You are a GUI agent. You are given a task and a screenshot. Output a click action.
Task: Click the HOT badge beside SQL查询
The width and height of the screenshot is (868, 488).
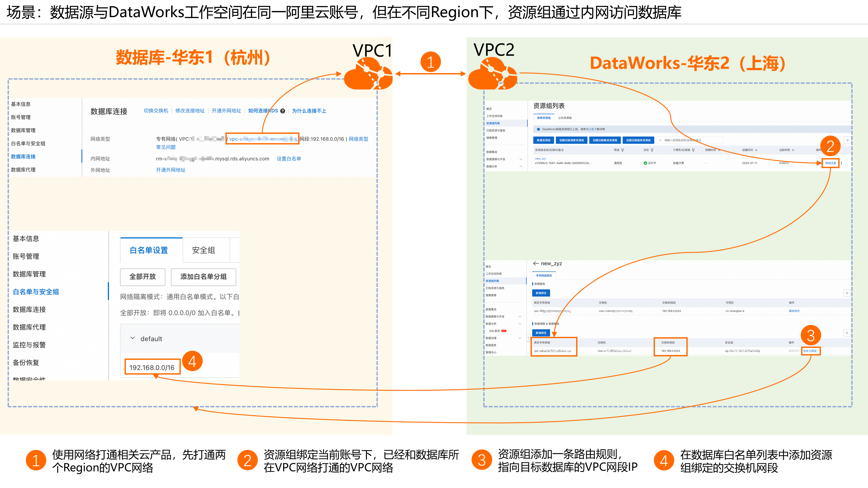(x=504, y=331)
